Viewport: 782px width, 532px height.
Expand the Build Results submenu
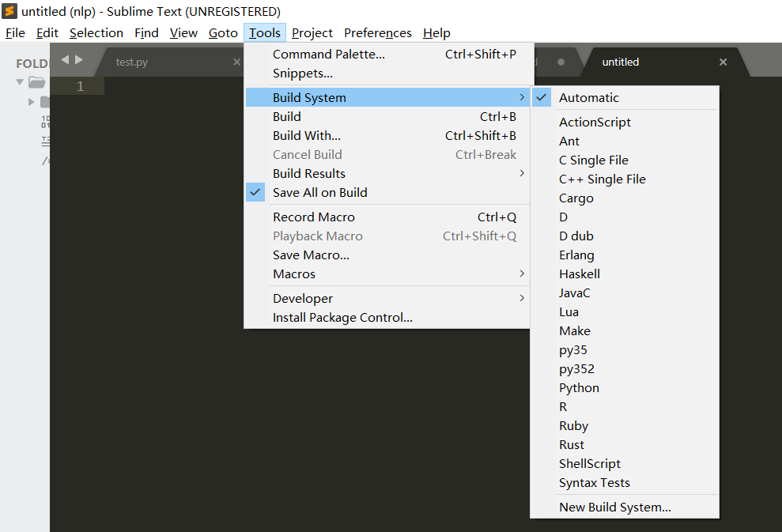point(308,173)
